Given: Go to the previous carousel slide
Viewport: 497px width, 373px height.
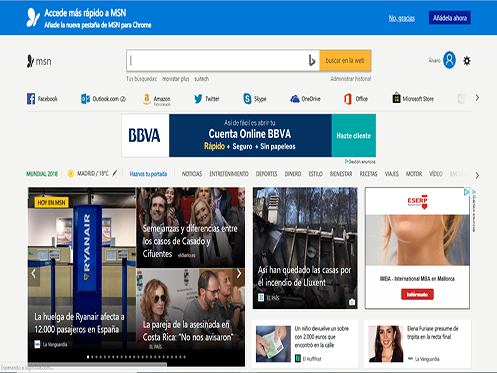Looking at the screenshot, I should tap(33, 274).
